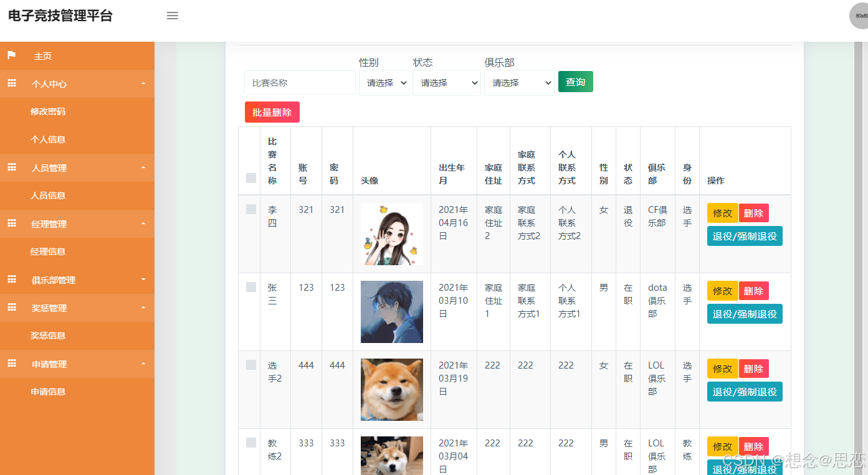Image resolution: width=868 pixels, height=475 pixels.
Task: Open 李四's avatar image
Action: coord(392,234)
